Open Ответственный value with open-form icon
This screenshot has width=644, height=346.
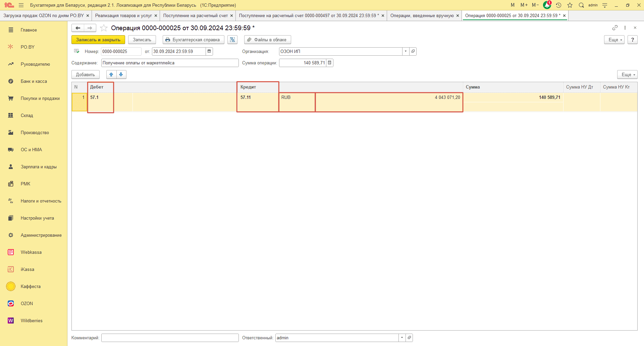409,338
